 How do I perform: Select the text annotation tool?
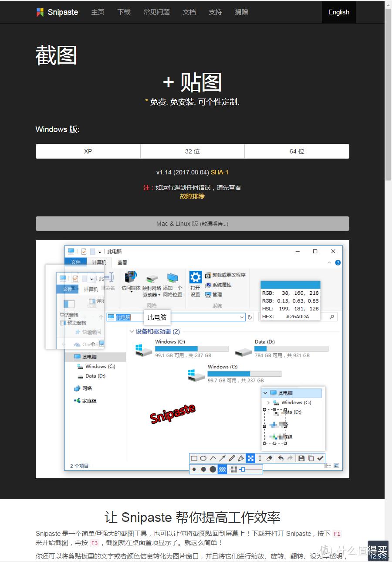260,458
